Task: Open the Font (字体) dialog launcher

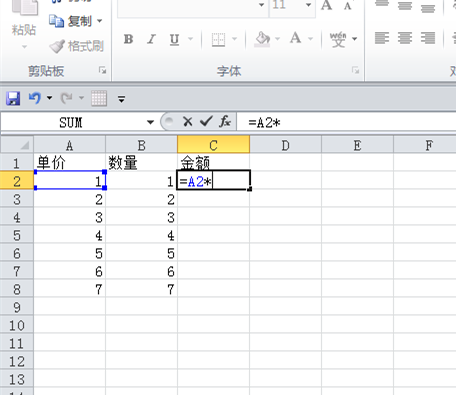Action: (356, 70)
